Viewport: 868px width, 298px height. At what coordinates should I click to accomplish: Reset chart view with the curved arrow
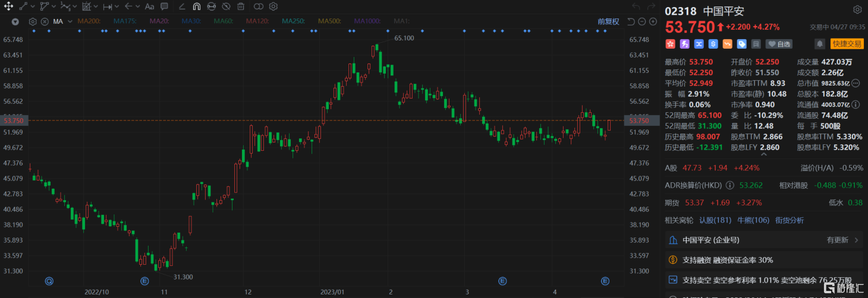(x=631, y=21)
